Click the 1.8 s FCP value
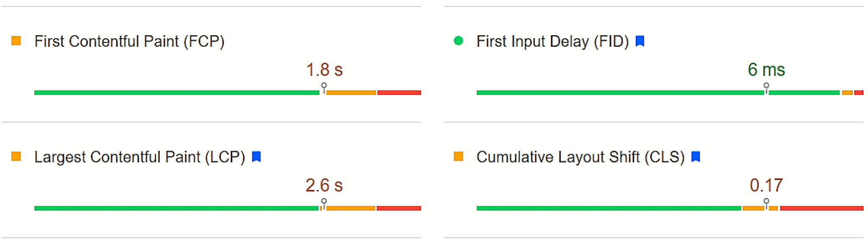868x242 pixels. pos(324,70)
